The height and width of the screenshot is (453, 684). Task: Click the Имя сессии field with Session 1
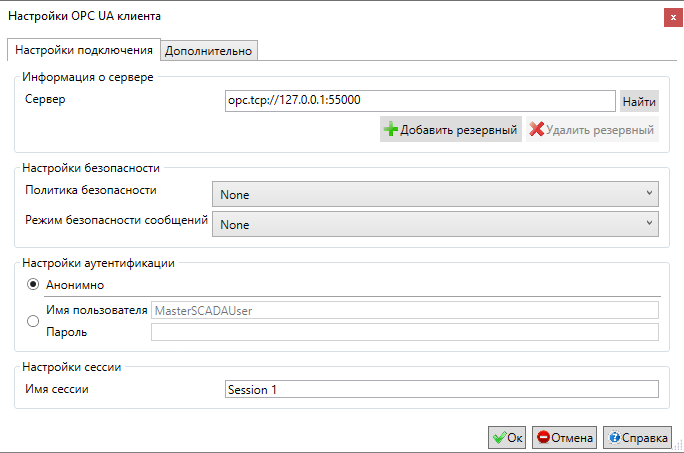(x=441, y=389)
